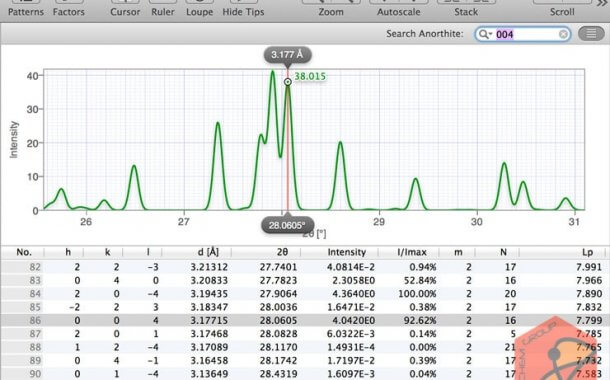This screenshot has height=380, width=610.
Task: Select reflection row number 87
Action: tap(305, 334)
